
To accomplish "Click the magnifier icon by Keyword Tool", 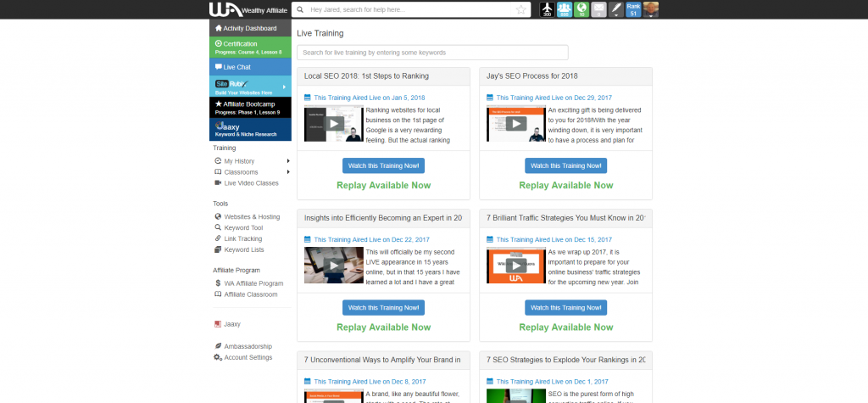I will [x=218, y=228].
